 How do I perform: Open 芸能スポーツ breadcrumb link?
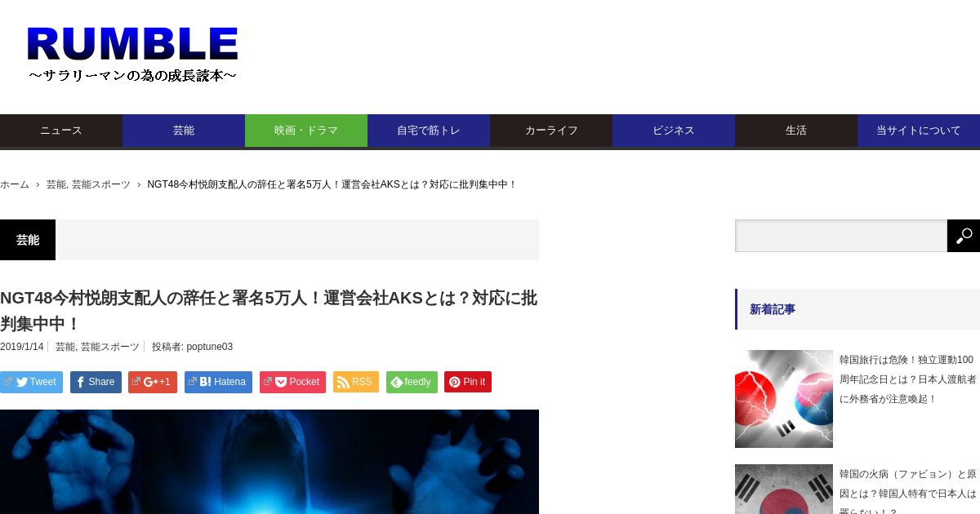point(101,184)
